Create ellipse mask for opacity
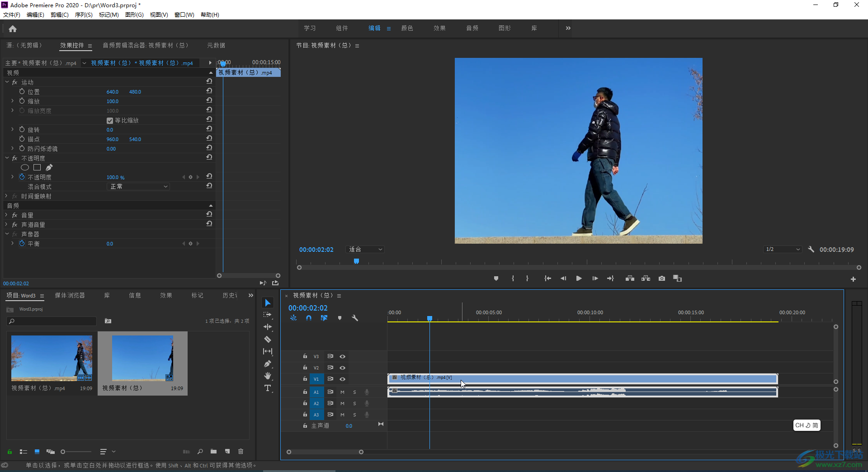Viewport: 868px width, 472px height. click(25, 167)
